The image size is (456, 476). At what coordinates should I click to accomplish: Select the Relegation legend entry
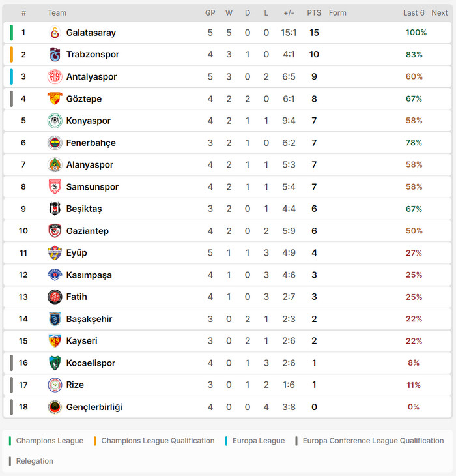coord(35,461)
